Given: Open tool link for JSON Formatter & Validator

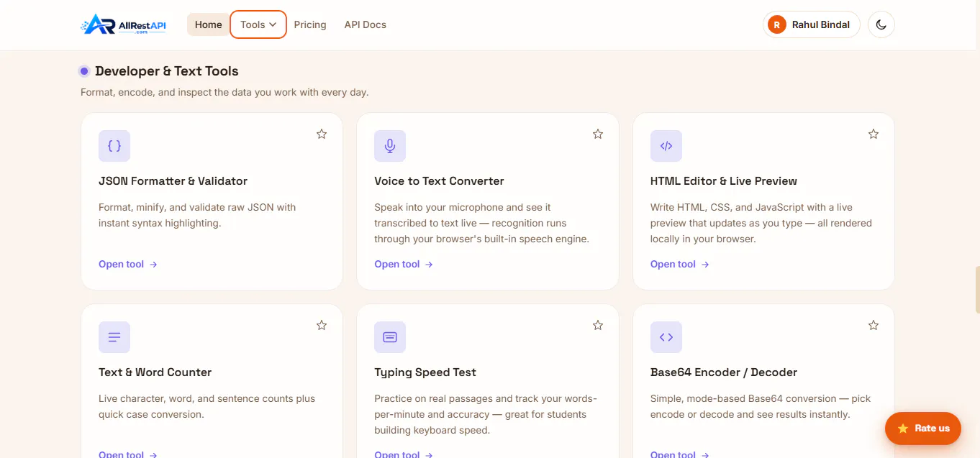Looking at the screenshot, I should point(128,264).
